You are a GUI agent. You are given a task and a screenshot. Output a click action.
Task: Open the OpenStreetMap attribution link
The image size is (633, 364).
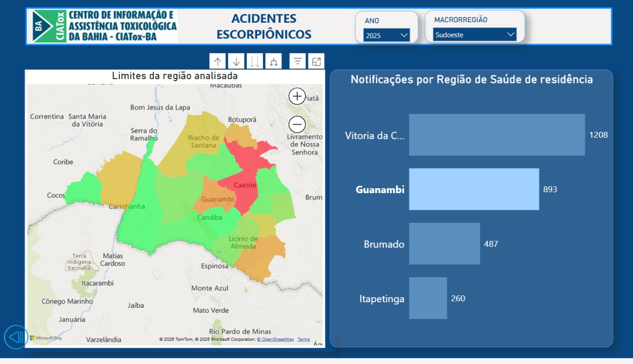point(275,339)
